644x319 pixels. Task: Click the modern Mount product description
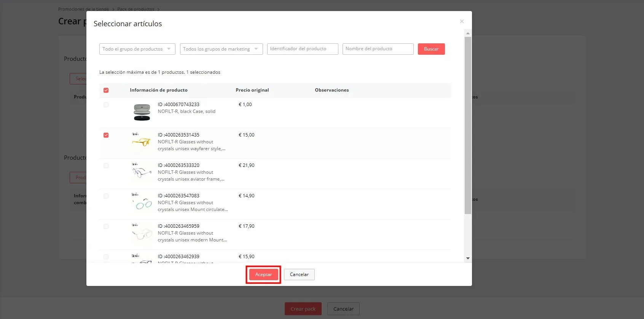192,236
